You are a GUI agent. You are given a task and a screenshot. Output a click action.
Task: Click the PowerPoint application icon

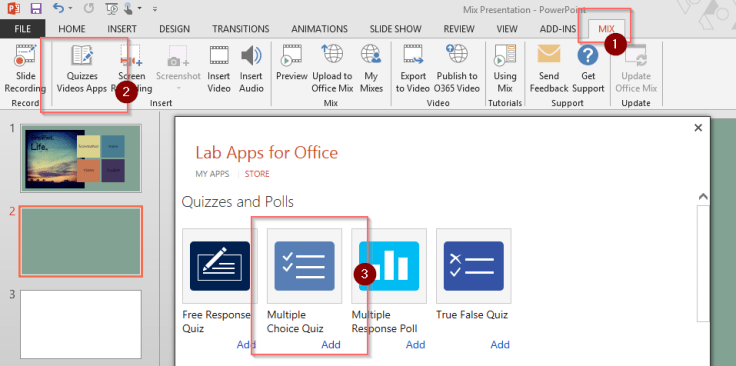coord(14,8)
